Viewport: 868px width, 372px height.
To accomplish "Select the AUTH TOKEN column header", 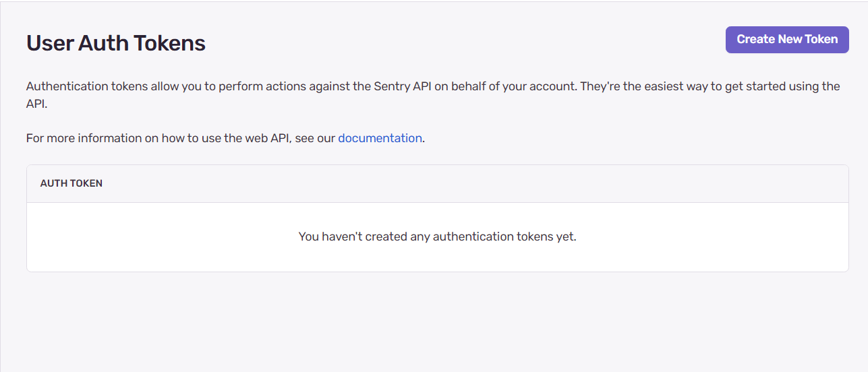I will pos(71,183).
